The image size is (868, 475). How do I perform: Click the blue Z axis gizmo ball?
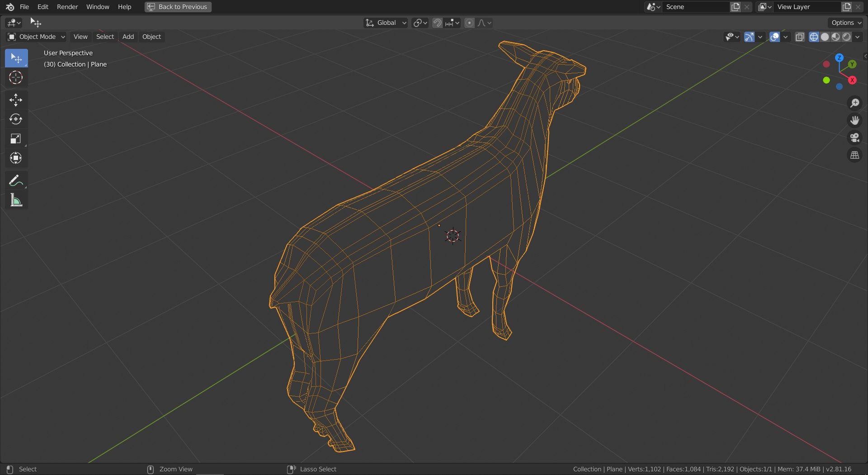point(839,58)
